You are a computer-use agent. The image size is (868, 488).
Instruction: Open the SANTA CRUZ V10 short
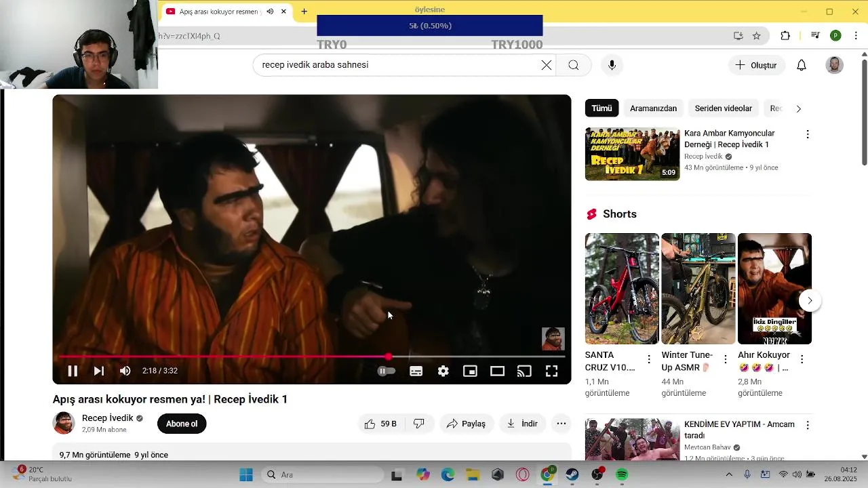[x=622, y=289]
